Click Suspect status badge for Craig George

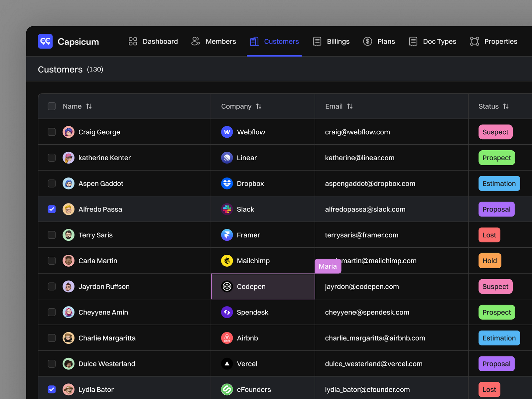pos(495,132)
